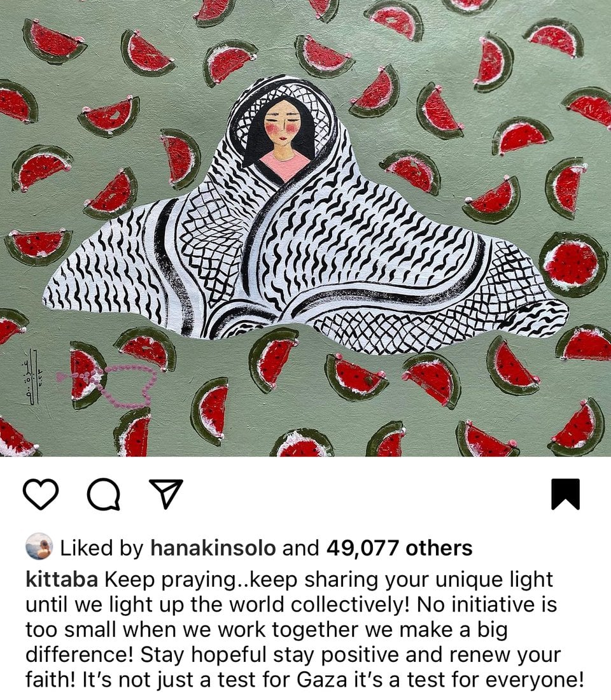The image size is (611, 700).
Task: Like the post with the heart icon
Action: tap(41, 494)
